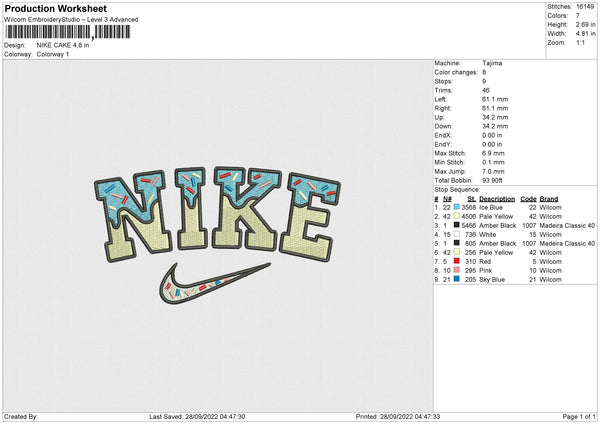Click the 'Stops:' label
This screenshot has width=600, height=424.
point(443,81)
